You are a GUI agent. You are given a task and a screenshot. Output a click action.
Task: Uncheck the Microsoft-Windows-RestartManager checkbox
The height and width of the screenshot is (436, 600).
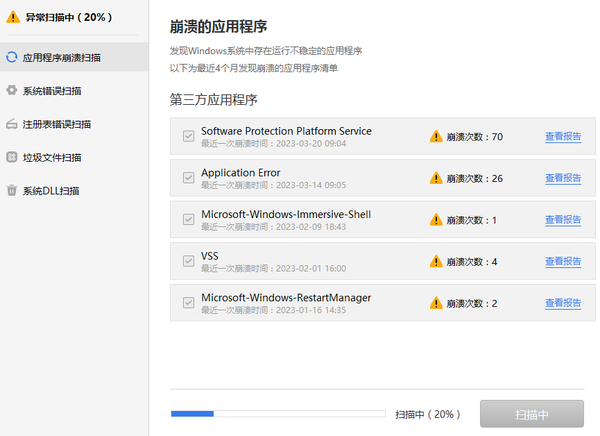point(188,303)
